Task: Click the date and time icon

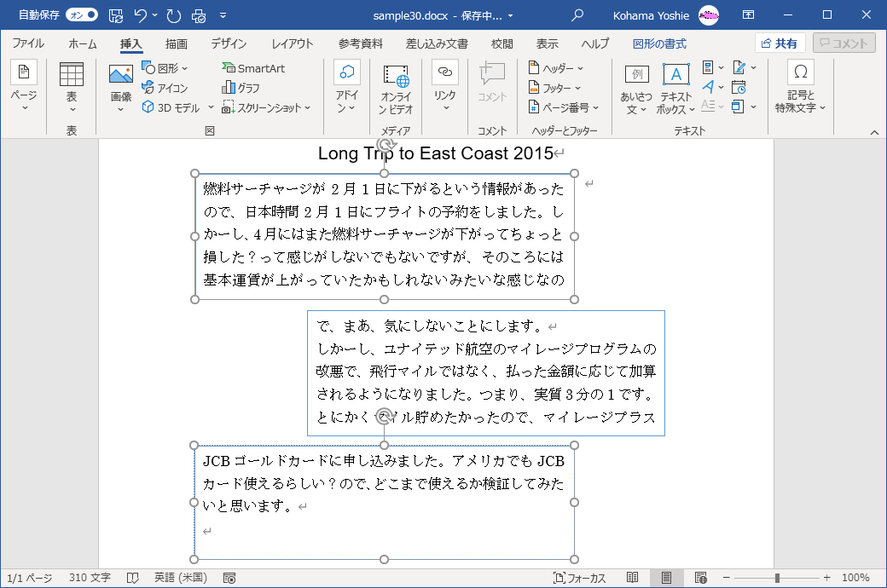Action: pos(739,87)
